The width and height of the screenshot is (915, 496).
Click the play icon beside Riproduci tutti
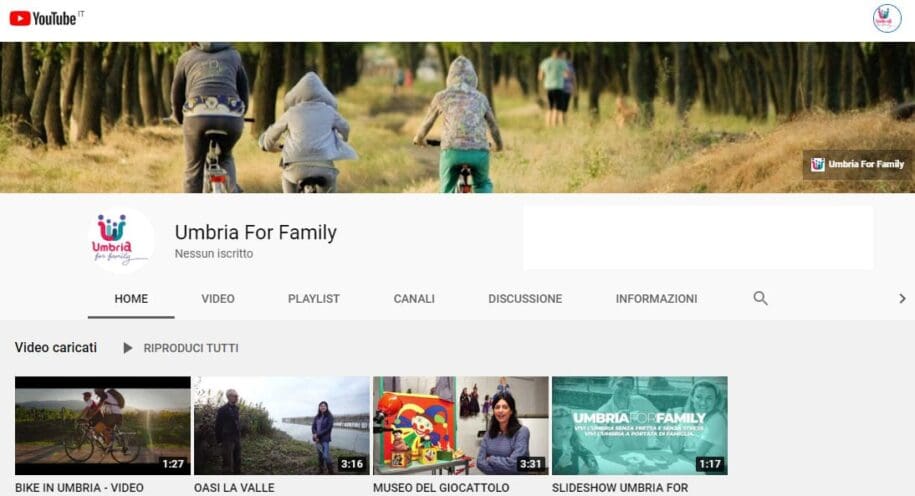(128, 348)
